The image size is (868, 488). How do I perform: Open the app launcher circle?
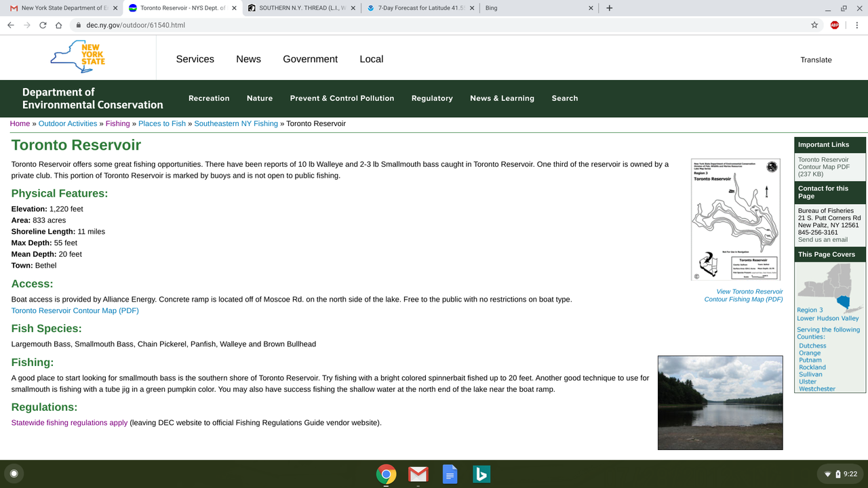tap(14, 472)
